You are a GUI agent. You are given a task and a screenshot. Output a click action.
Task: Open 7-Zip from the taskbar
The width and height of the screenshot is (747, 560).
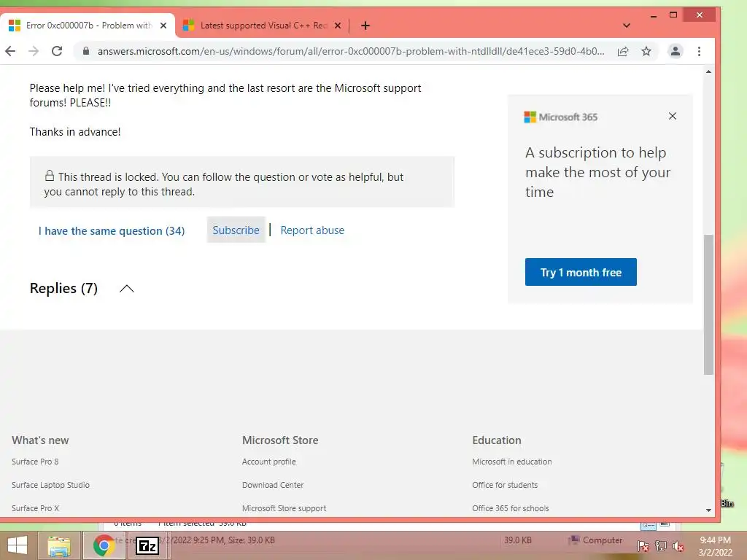(x=147, y=545)
